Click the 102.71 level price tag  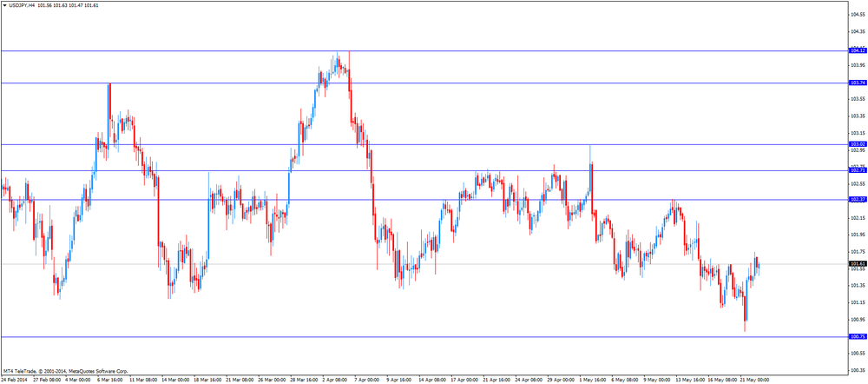tap(858, 170)
